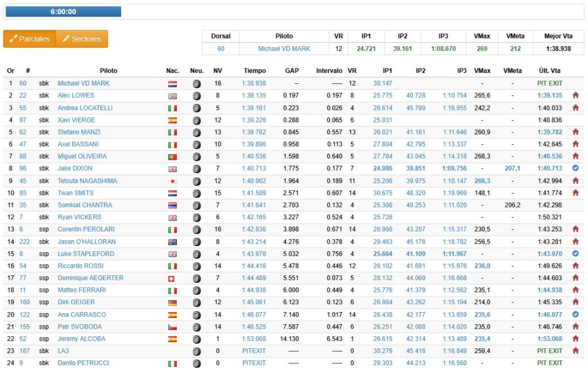Image resolution: width=588 pixels, height=373 pixels.
Task: Click the blue checkmark icon for Luke STAPLEFORD
Action: (575, 253)
